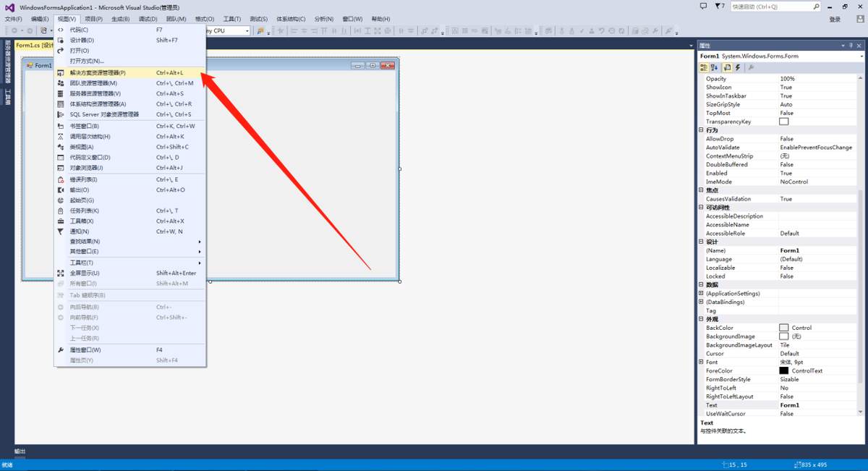Image resolution: width=868 pixels, height=471 pixels.
Task: Pin the Properties panel
Action: point(851,45)
